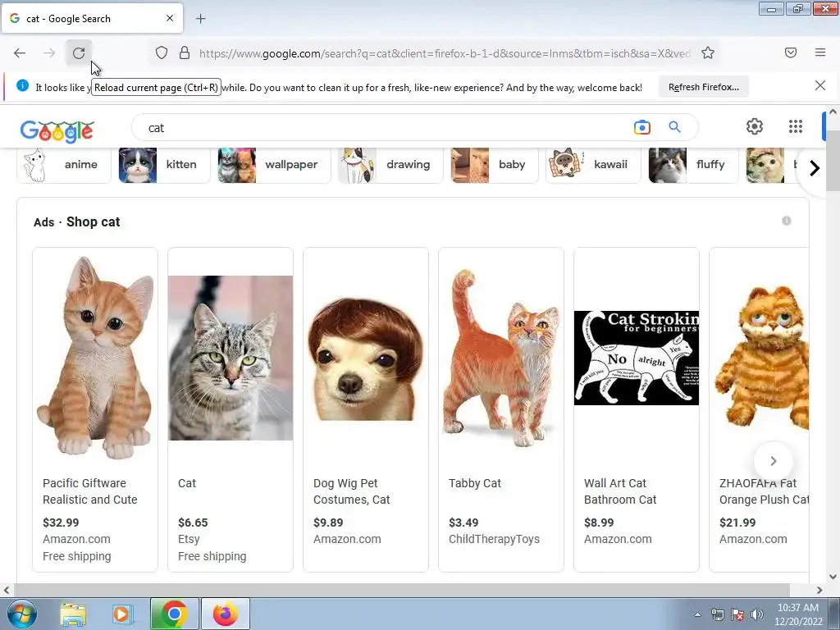Filter images by kawaii chip
The image size is (840, 630).
point(593,165)
